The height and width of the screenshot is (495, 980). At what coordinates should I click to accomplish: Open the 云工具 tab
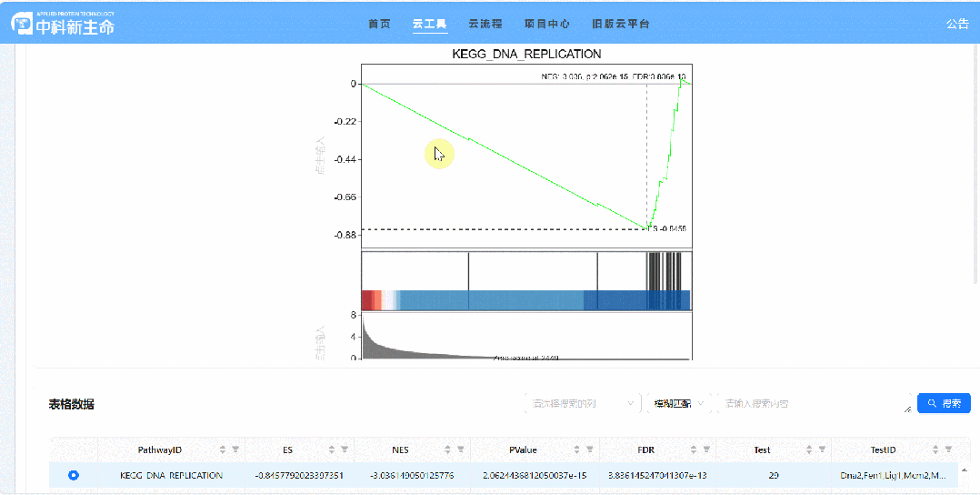tap(429, 24)
